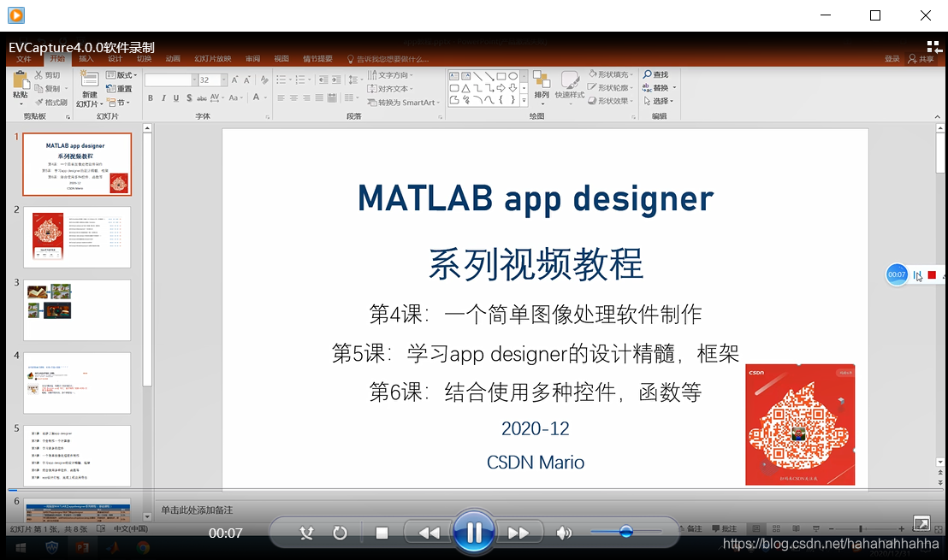The width and height of the screenshot is (948, 560).
Task: Open the 设计 ribbon tab
Action: click(115, 59)
